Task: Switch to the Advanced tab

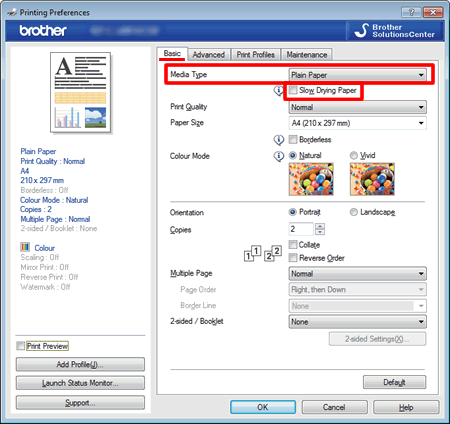Action: (209, 55)
